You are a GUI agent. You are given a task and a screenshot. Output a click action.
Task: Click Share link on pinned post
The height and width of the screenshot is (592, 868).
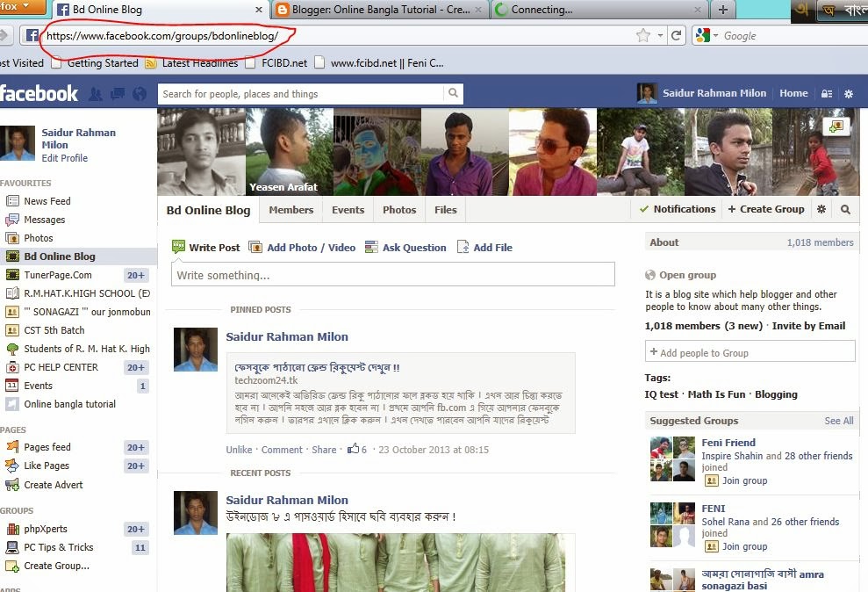(324, 450)
